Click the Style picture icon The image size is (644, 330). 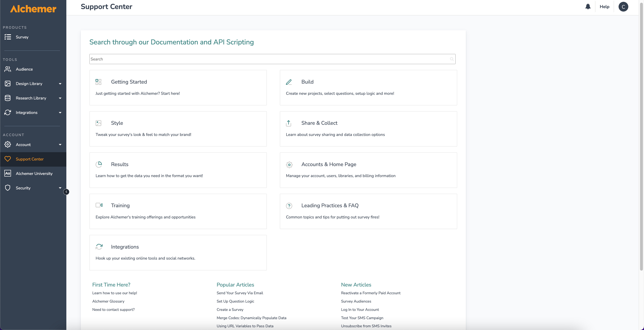pyautogui.click(x=98, y=123)
